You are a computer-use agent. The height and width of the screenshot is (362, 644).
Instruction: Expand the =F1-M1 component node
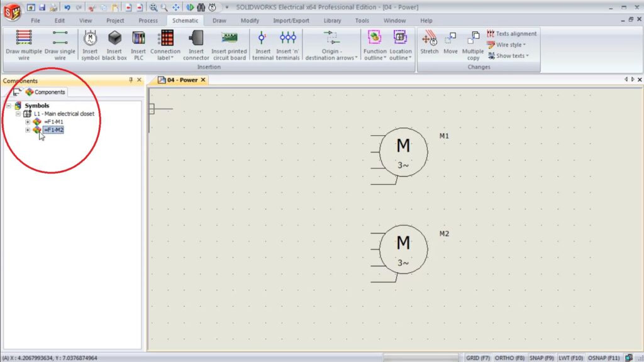(28, 122)
